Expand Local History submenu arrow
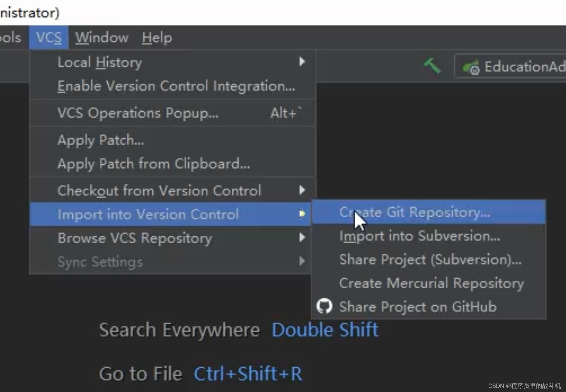Viewport: 566px width, 392px height. pyautogui.click(x=302, y=61)
